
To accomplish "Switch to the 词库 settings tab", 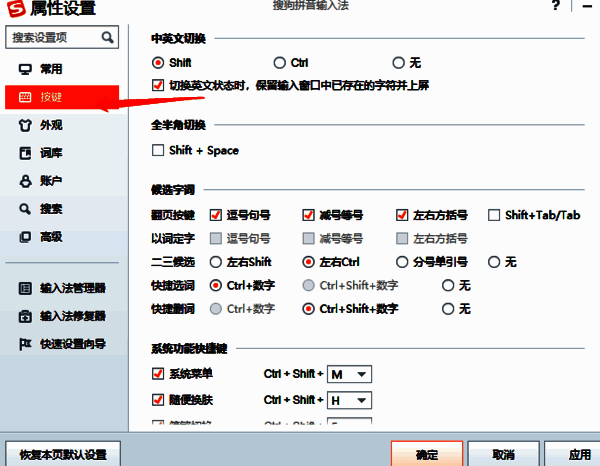I will point(62,153).
